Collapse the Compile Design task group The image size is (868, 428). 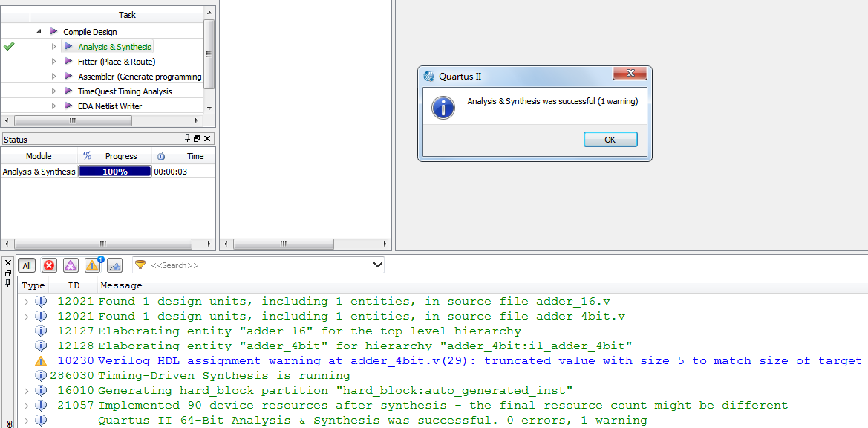pyautogui.click(x=39, y=32)
